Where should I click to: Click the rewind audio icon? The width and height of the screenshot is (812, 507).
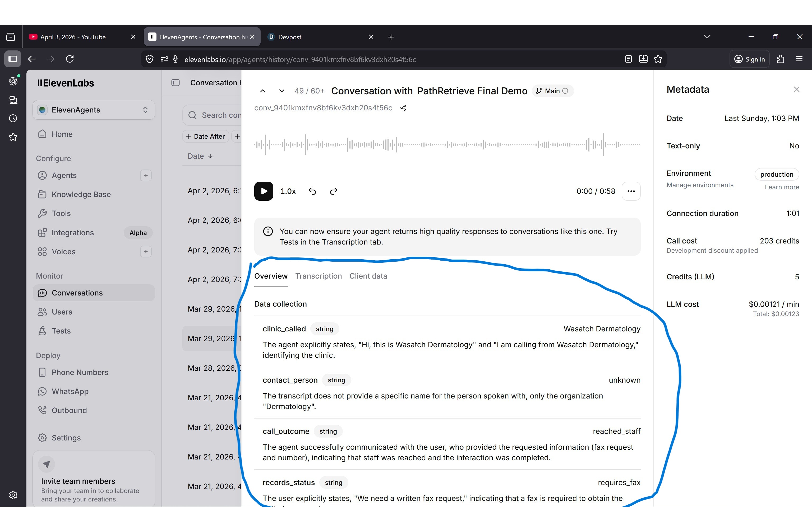click(x=312, y=191)
